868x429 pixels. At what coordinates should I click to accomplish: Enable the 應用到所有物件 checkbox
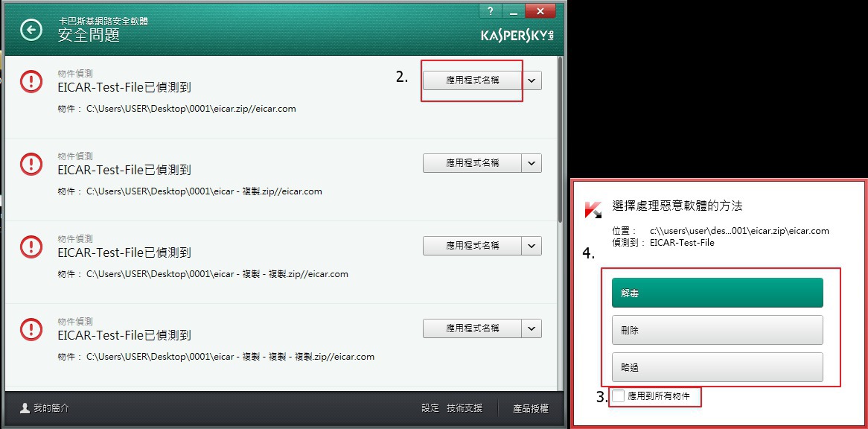click(x=619, y=395)
